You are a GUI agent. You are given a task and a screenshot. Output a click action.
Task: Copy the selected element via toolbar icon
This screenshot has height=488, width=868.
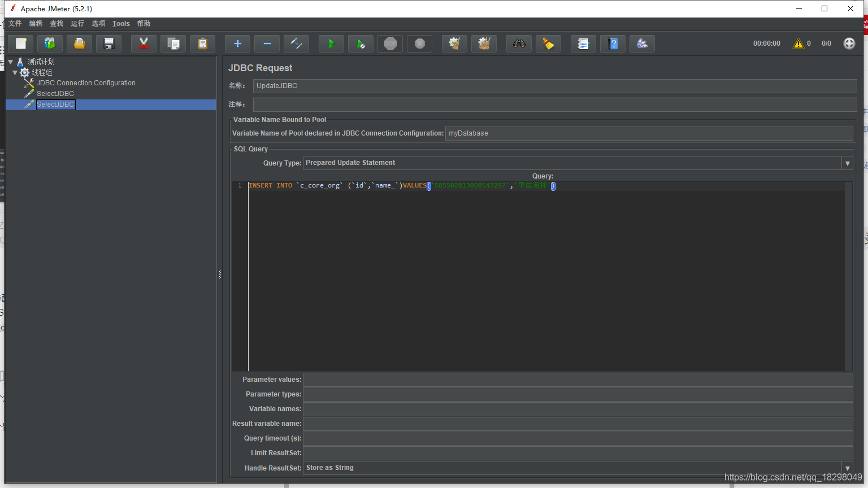click(x=173, y=43)
